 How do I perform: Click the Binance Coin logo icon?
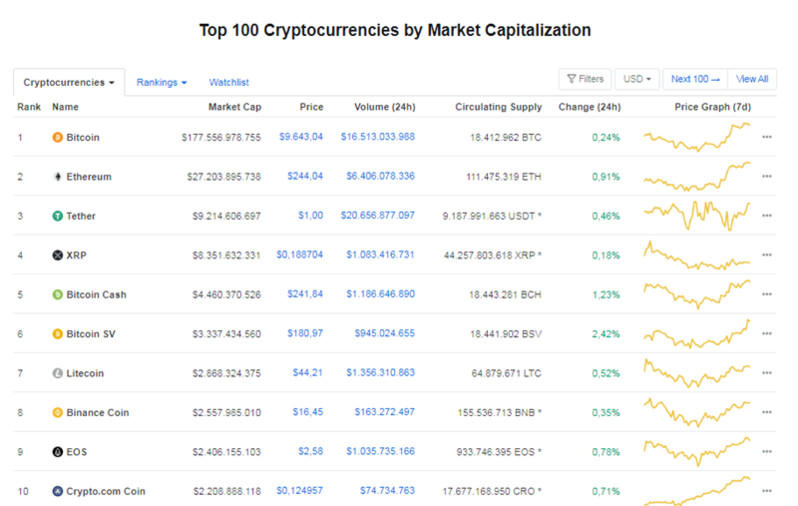pyautogui.click(x=57, y=412)
